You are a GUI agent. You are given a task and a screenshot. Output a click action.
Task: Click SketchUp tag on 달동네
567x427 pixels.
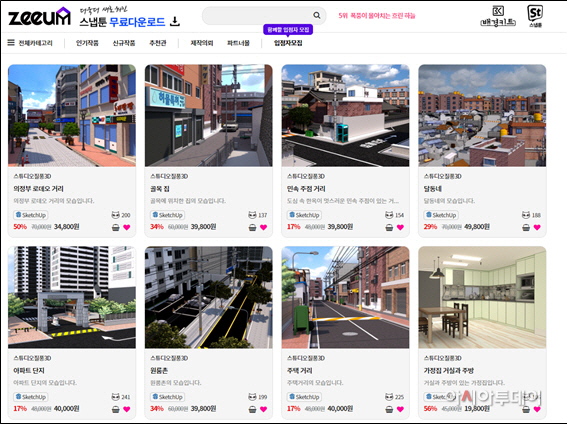(441, 215)
